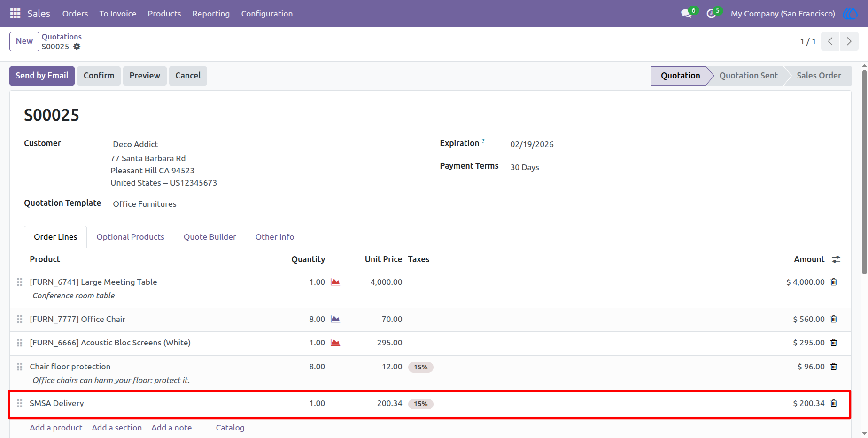868x438 pixels.
Task: Click the forecast chart icon for Acoustic Bloc Screens
Action: 335,343
